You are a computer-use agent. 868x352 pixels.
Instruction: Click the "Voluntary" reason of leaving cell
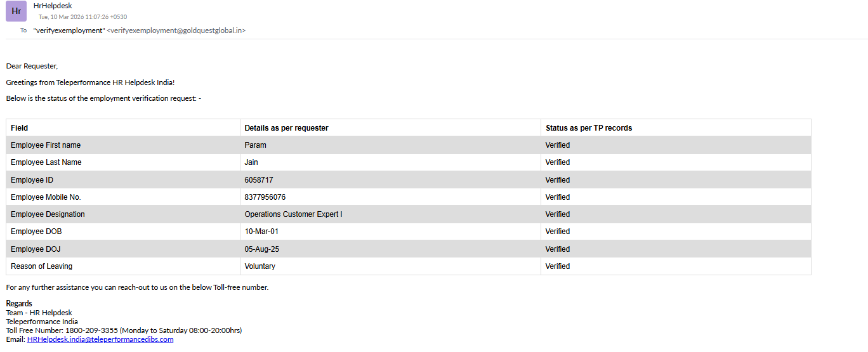[260, 266]
